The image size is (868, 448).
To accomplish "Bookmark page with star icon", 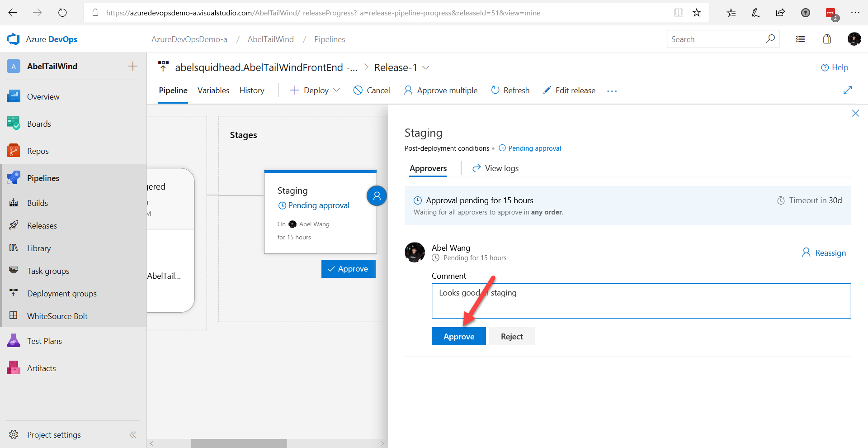I will pyautogui.click(x=697, y=13).
